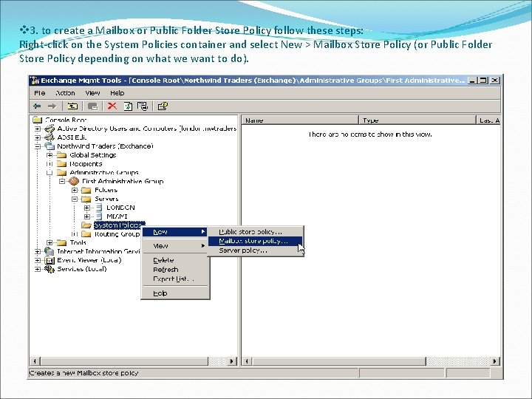The width and height of the screenshot is (532, 399).
Task: Click left tree pane scroll right arrow
Action: click(233, 361)
